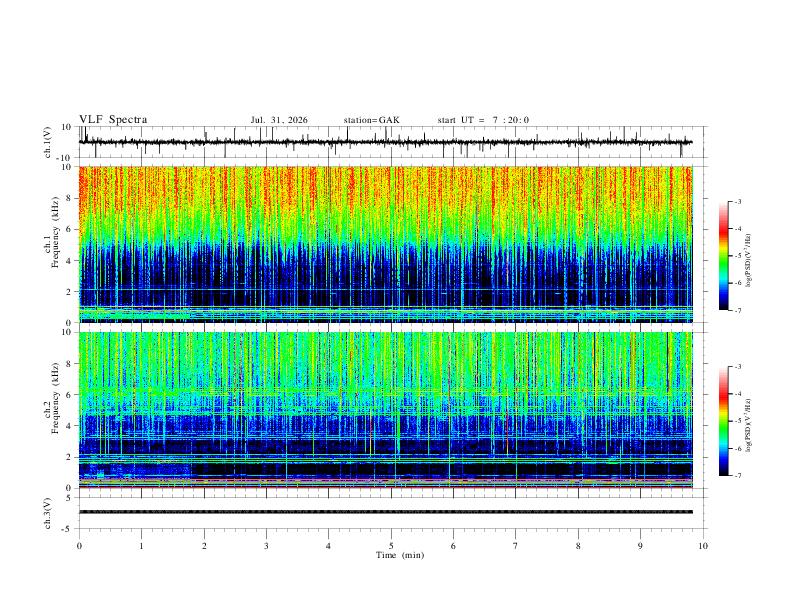Screen dimensions: 792x612
Task: Click the start UT time label
Action: click(483, 120)
